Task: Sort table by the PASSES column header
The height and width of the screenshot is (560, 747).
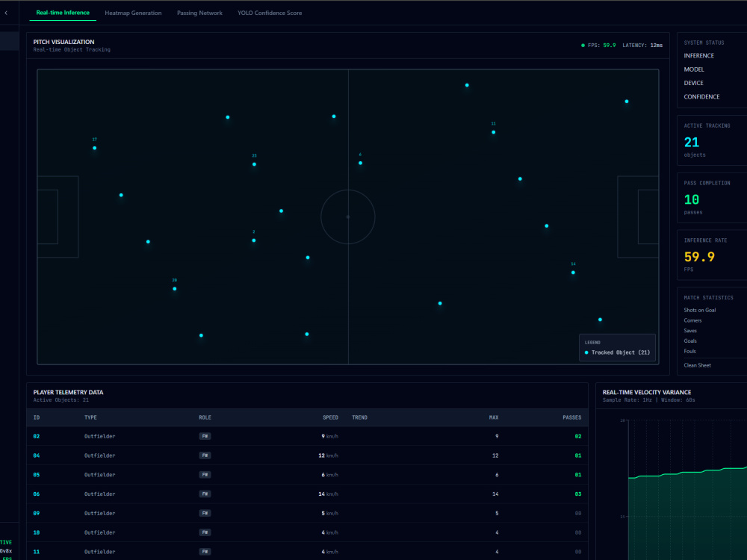Action: pos(571,417)
